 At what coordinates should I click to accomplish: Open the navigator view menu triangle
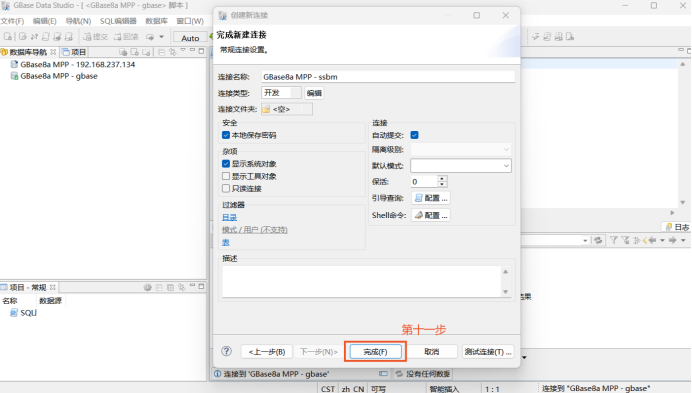[x=183, y=50]
